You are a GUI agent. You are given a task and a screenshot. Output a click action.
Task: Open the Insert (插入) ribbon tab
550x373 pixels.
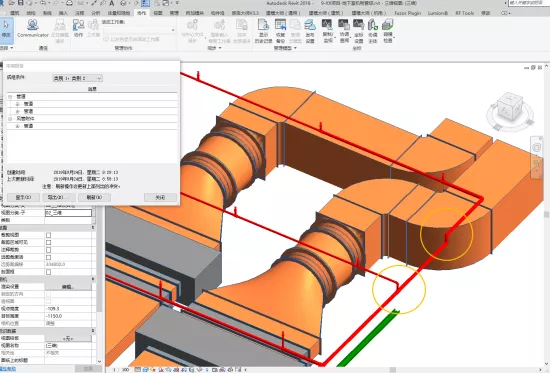[63, 13]
